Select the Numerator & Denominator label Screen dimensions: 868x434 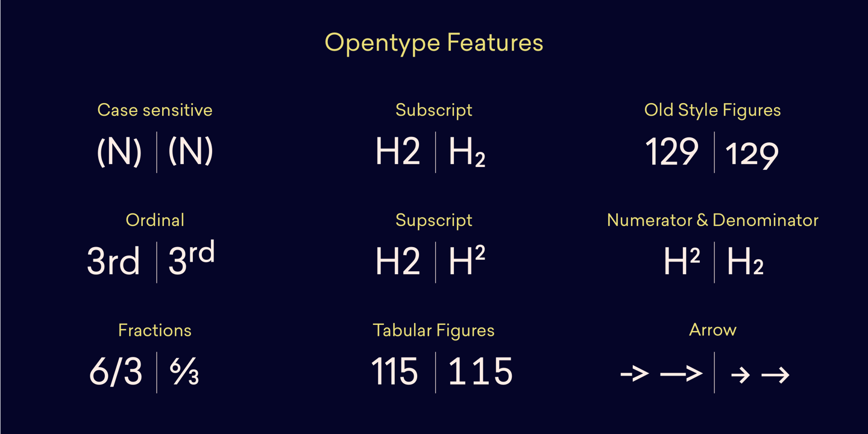coord(712,220)
